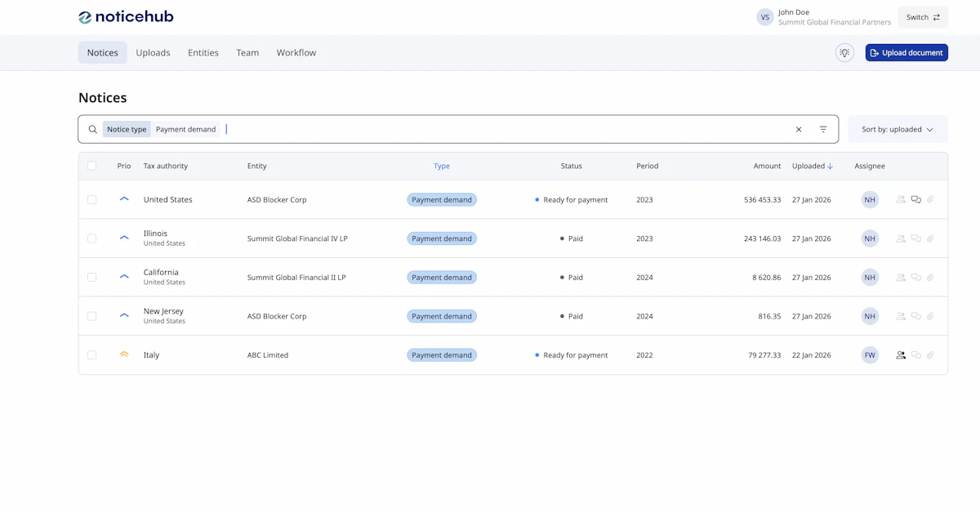Go to the Uploads tab
Viewport: 980px width, 512px height.
pyautogui.click(x=153, y=52)
